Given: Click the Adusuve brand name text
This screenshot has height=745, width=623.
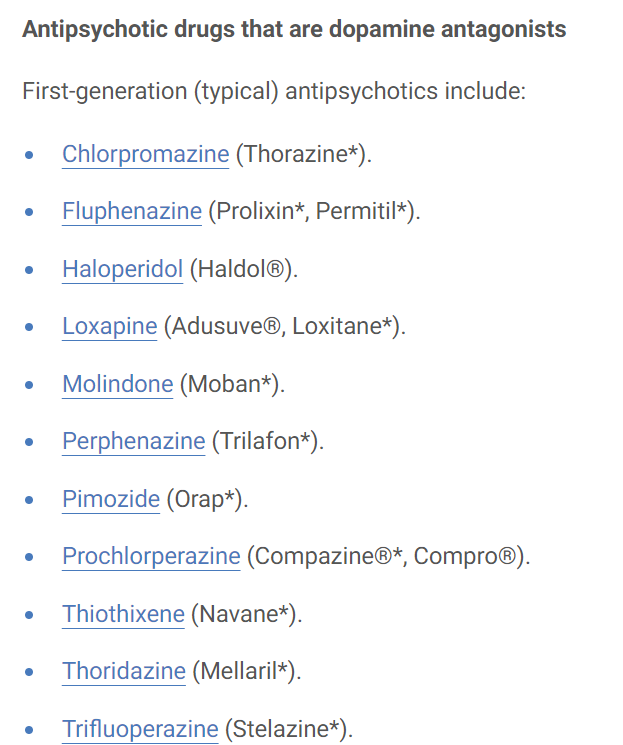Looking at the screenshot, I should click(218, 327).
